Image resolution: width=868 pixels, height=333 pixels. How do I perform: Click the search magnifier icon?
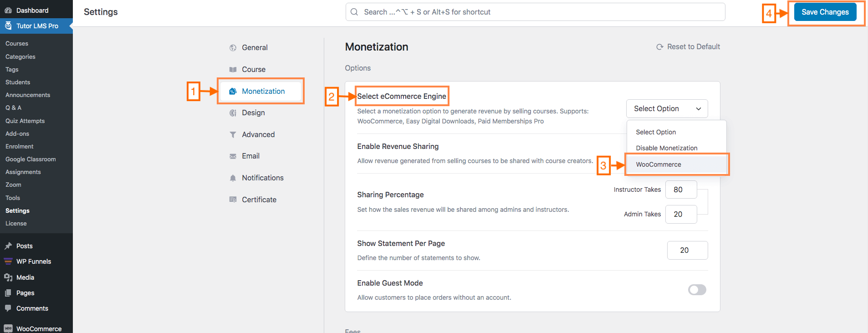tap(354, 12)
